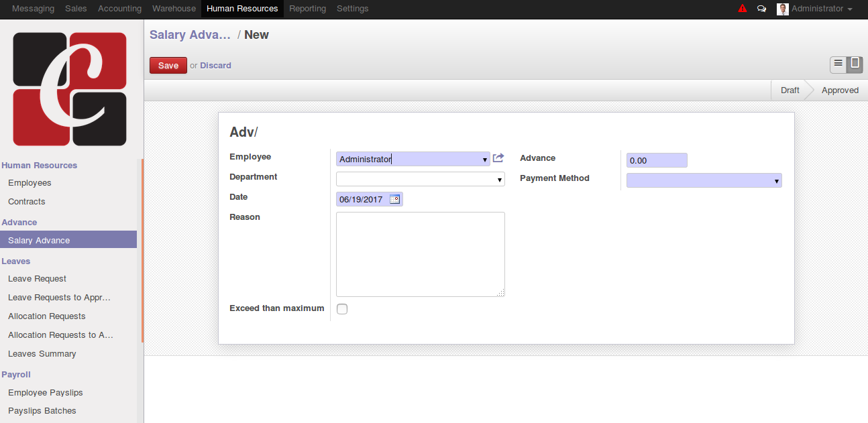
Task: Open the Reporting menu
Action: click(307, 9)
